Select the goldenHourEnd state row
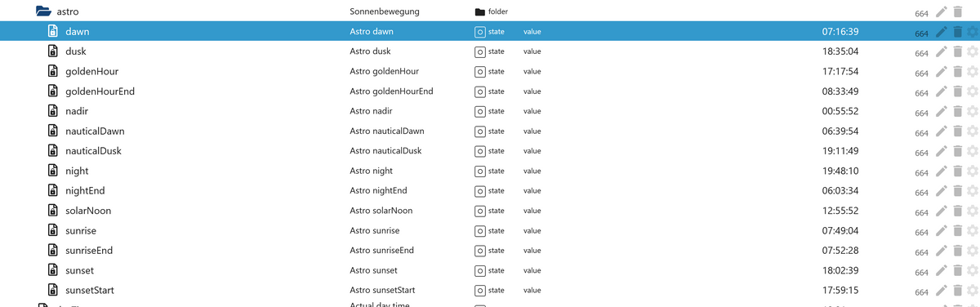Screen dimensions: 980x307 [490, 91]
